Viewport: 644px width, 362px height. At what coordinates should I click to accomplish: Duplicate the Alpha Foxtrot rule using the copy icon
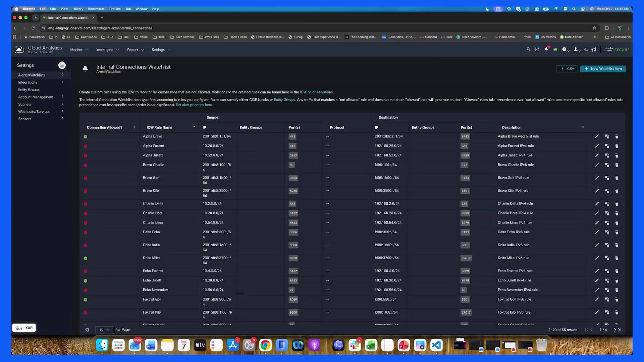(x=607, y=146)
